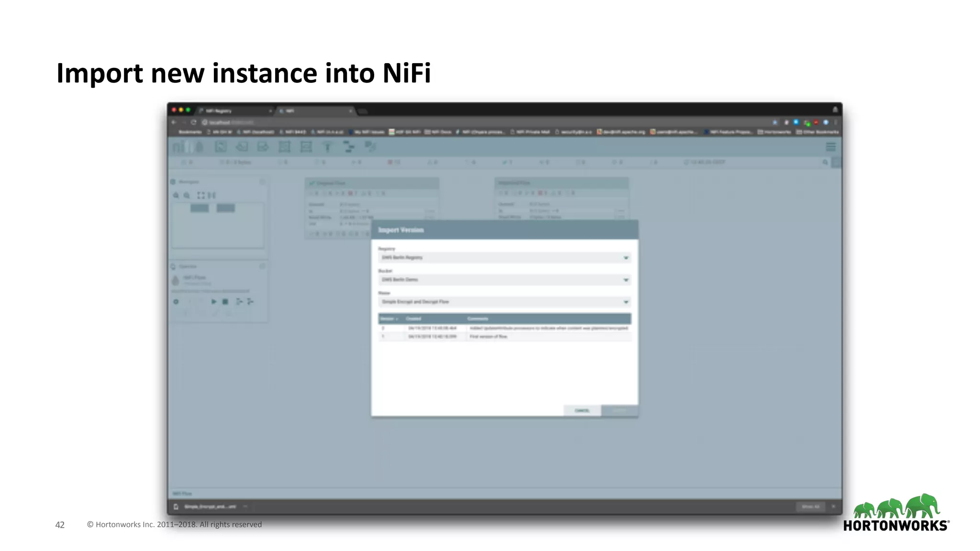Open the NiFi global hamburger menu
Viewport: 980px width, 551px height.
831,147
